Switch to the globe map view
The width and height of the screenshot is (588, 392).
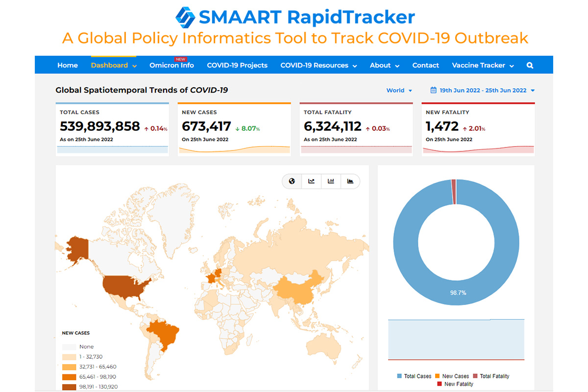click(292, 181)
